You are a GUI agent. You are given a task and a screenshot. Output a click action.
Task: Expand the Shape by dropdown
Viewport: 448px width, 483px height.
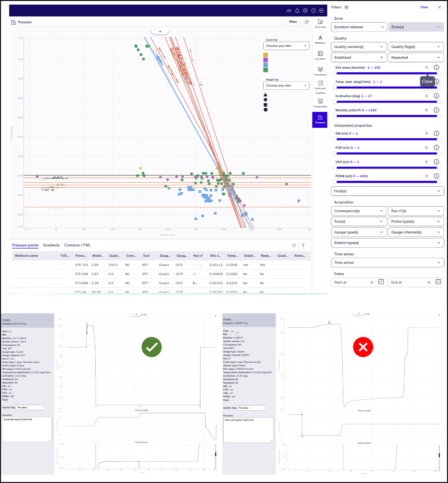286,86
